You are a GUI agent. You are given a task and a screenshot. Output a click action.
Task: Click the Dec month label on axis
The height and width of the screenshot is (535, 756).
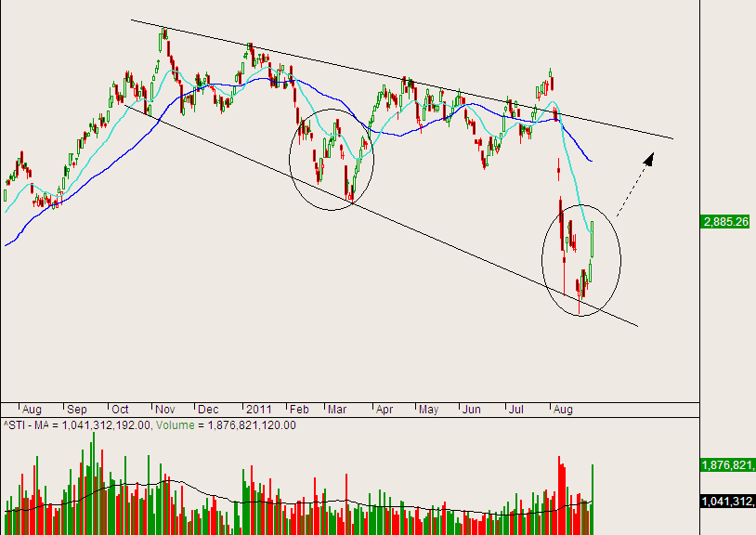click(x=208, y=409)
